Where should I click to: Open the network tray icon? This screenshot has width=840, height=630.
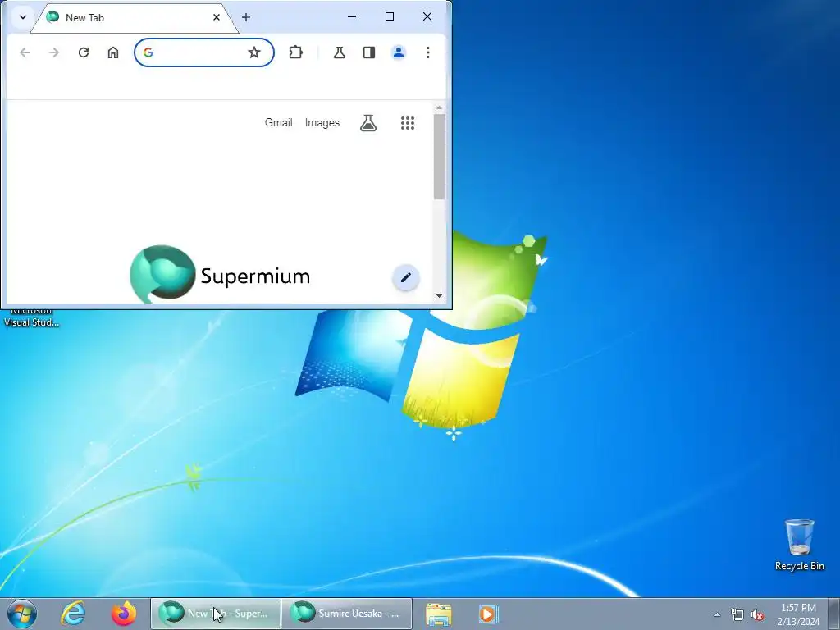tap(737, 614)
